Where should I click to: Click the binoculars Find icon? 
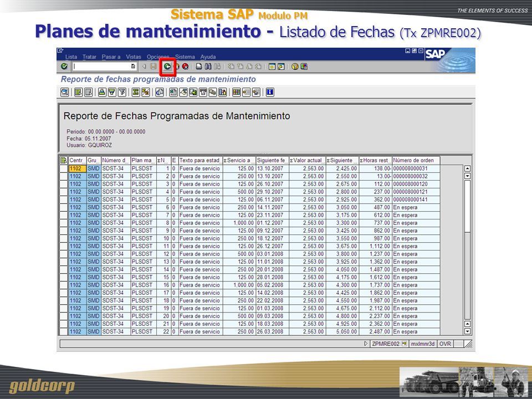coord(208,66)
